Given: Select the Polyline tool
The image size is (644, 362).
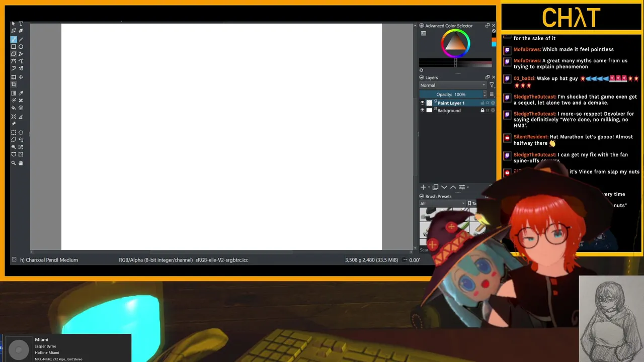Looking at the screenshot, I should click(21, 54).
